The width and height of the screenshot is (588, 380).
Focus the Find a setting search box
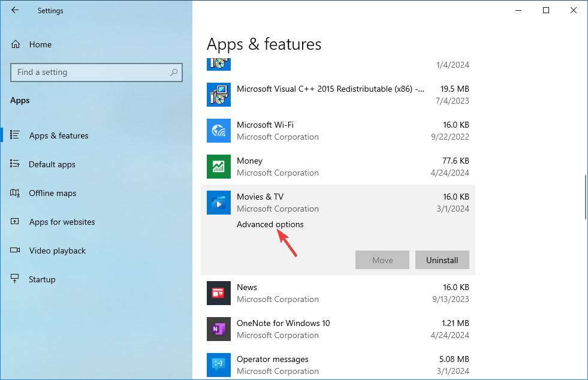pyautogui.click(x=97, y=73)
